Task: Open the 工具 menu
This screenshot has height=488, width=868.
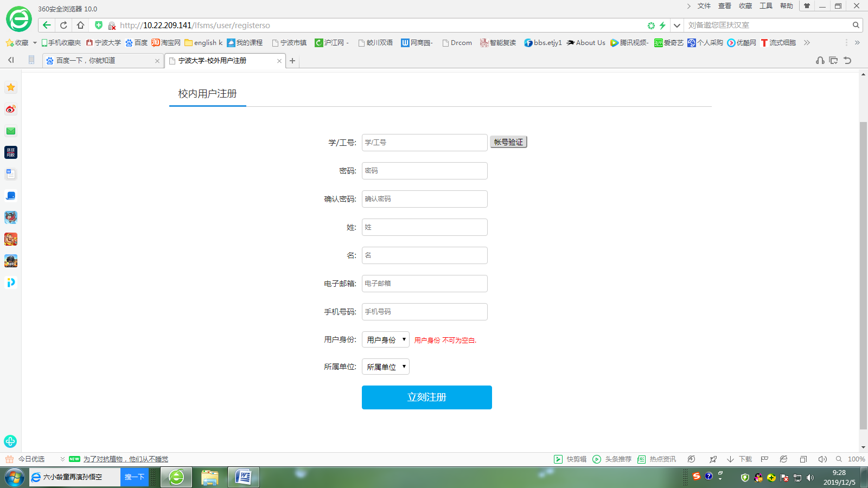Action: click(765, 6)
